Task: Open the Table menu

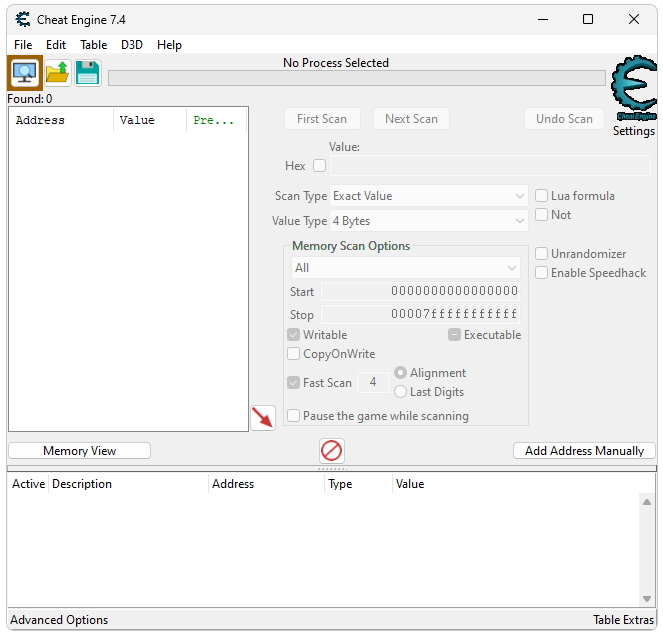Action: [93, 45]
